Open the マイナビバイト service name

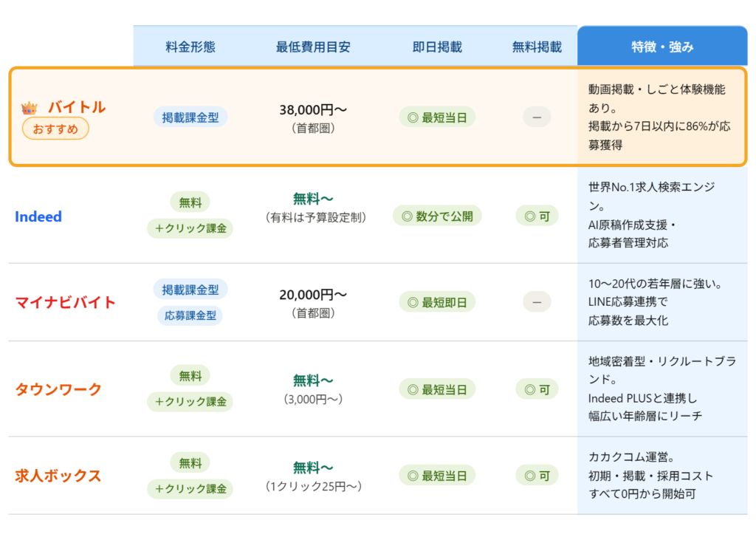(66, 303)
